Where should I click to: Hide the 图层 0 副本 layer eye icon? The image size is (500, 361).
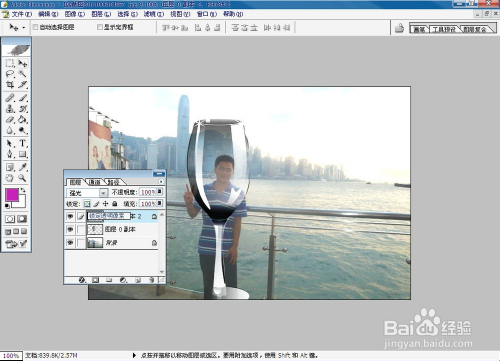(x=70, y=229)
